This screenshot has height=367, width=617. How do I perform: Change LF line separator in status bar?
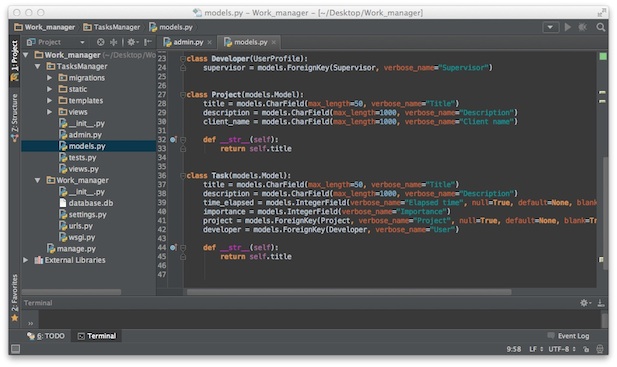tap(536, 349)
